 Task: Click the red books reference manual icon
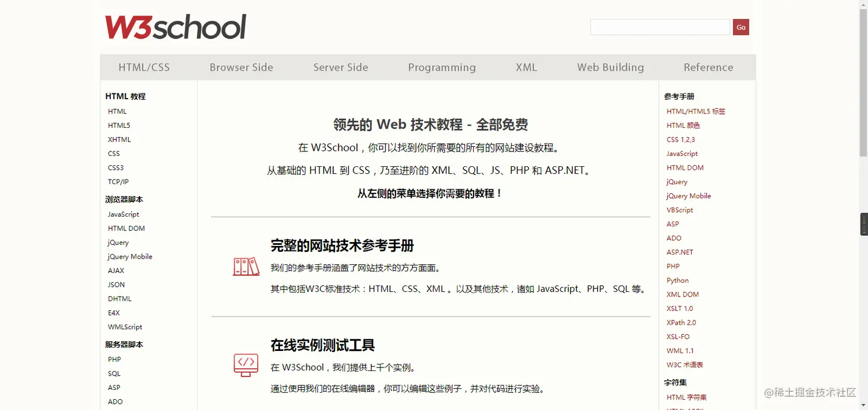click(246, 266)
